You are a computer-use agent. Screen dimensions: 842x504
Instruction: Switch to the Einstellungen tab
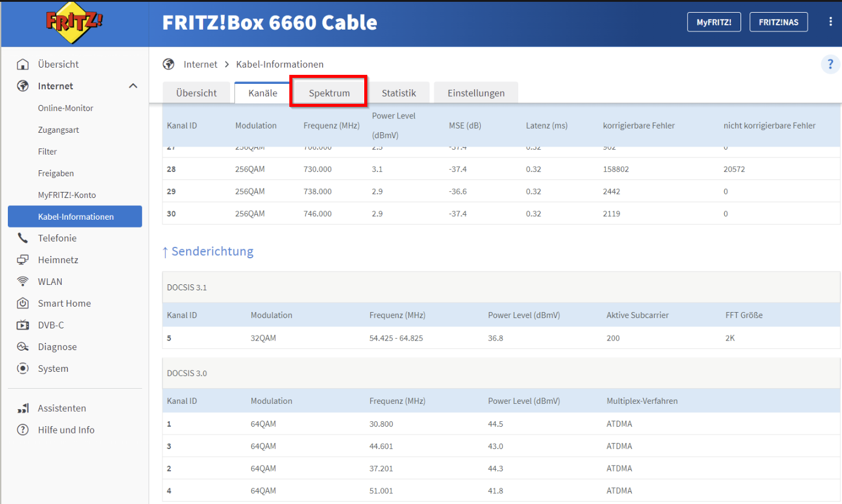pyautogui.click(x=476, y=93)
